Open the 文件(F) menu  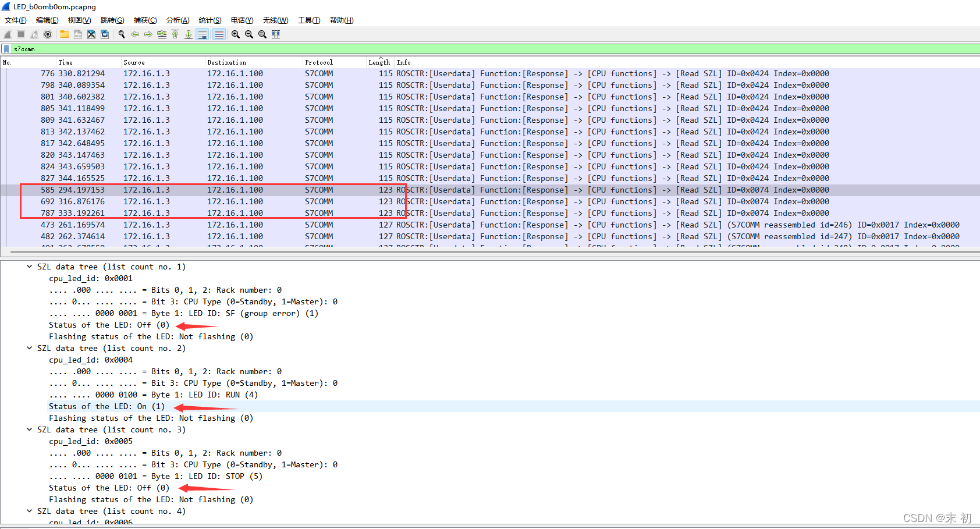click(x=16, y=20)
